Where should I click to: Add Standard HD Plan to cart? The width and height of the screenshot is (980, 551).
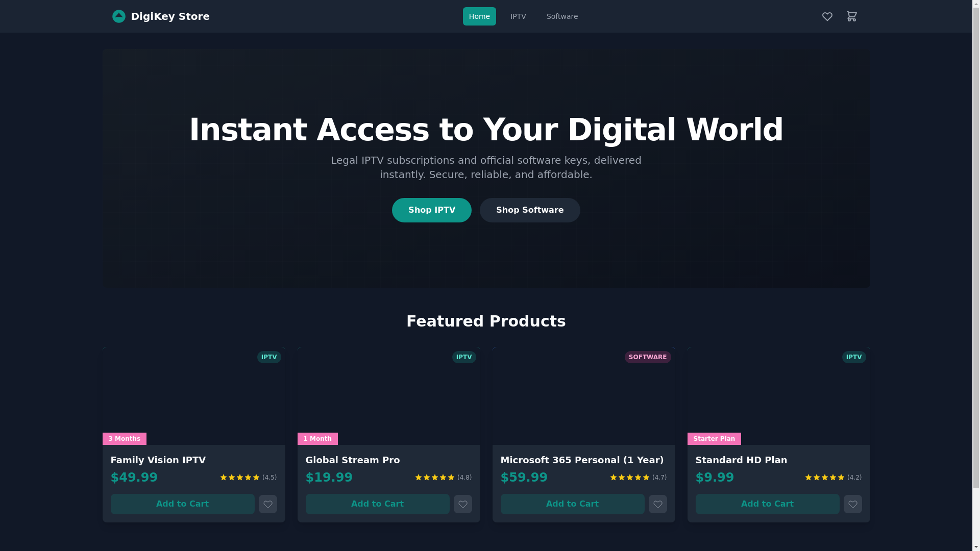[x=767, y=504]
